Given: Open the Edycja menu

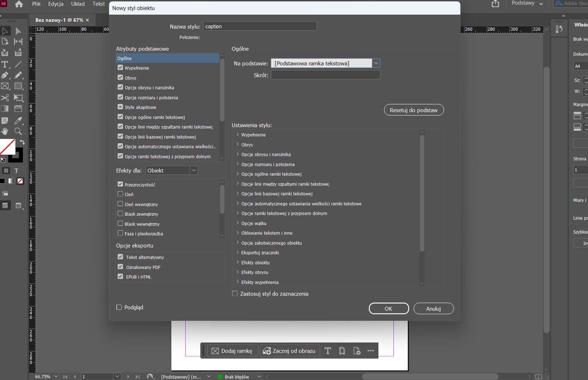Looking at the screenshot, I should (x=56, y=4).
